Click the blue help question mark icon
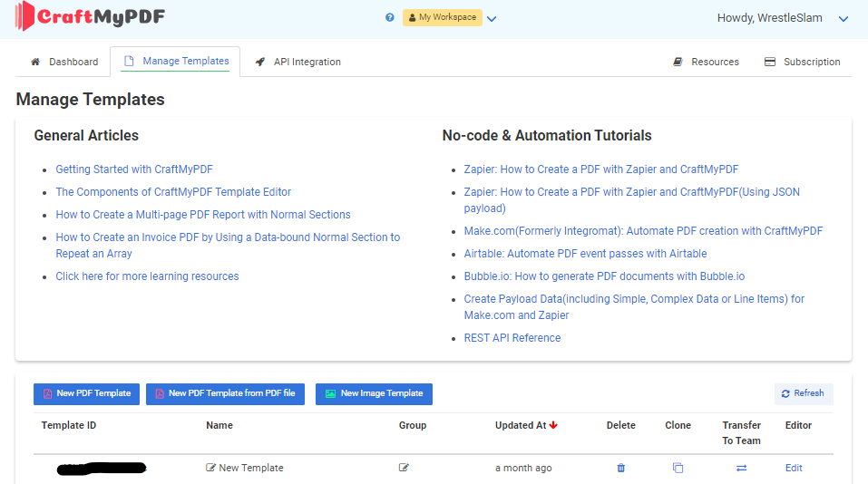The image size is (868, 484). point(390,18)
